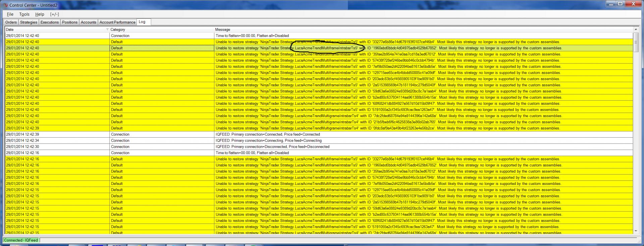
Task: Select the 'IQFEED: Primary connection=Connected' message
Action: click(423, 134)
